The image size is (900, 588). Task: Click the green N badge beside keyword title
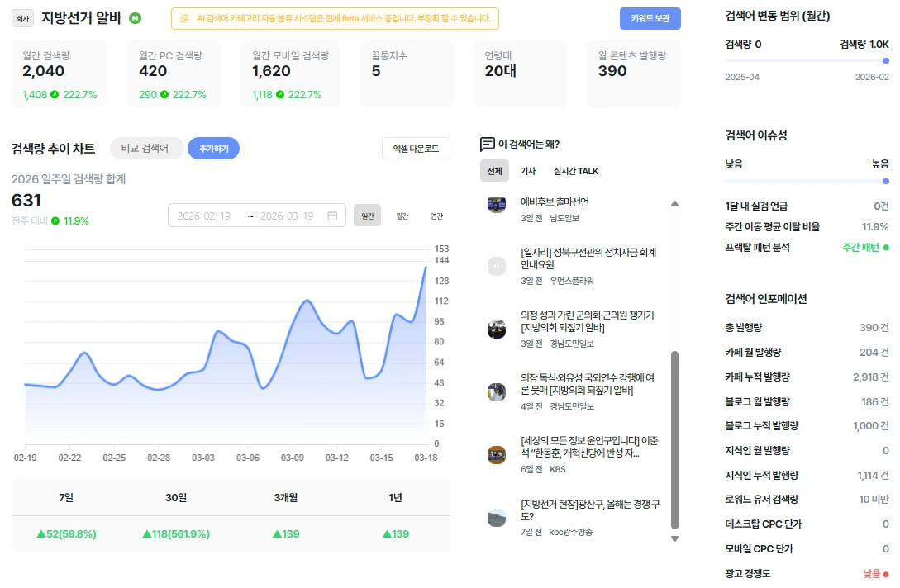pyautogui.click(x=135, y=18)
